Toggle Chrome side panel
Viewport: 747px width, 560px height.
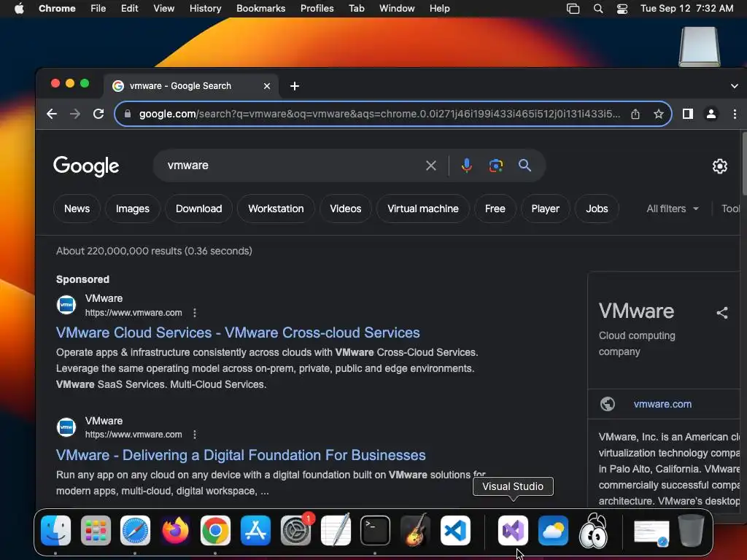[x=687, y=114]
